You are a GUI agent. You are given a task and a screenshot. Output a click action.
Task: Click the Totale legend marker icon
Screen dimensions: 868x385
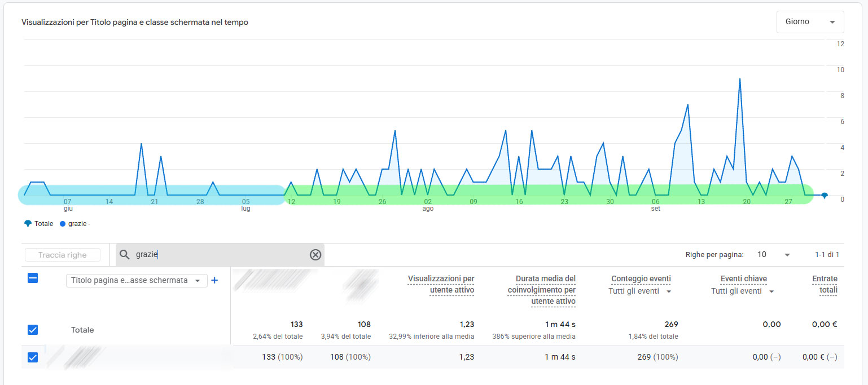pyautogui.click(x=28, y=224)
